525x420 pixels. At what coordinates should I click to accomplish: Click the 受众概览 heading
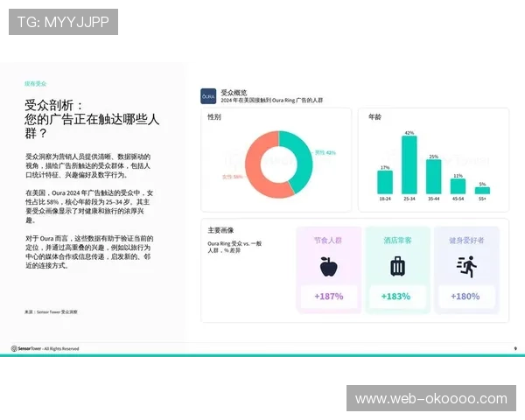(234, 93)
